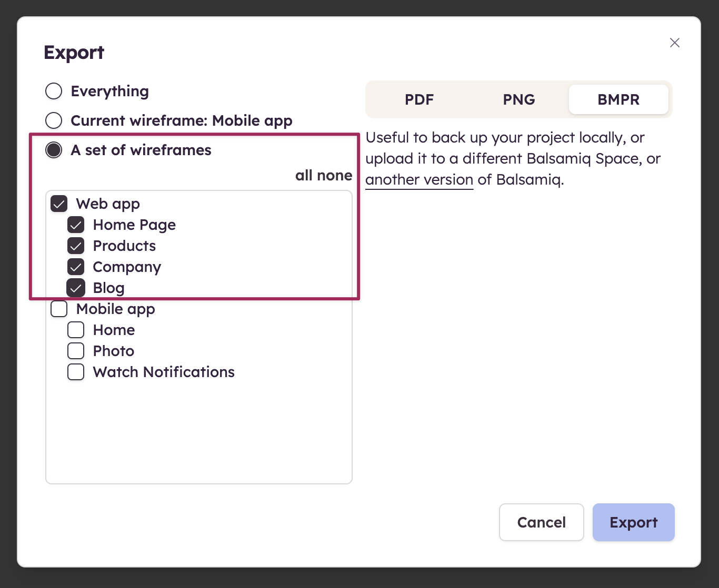Click the 'all' selection link

[304, 175]
